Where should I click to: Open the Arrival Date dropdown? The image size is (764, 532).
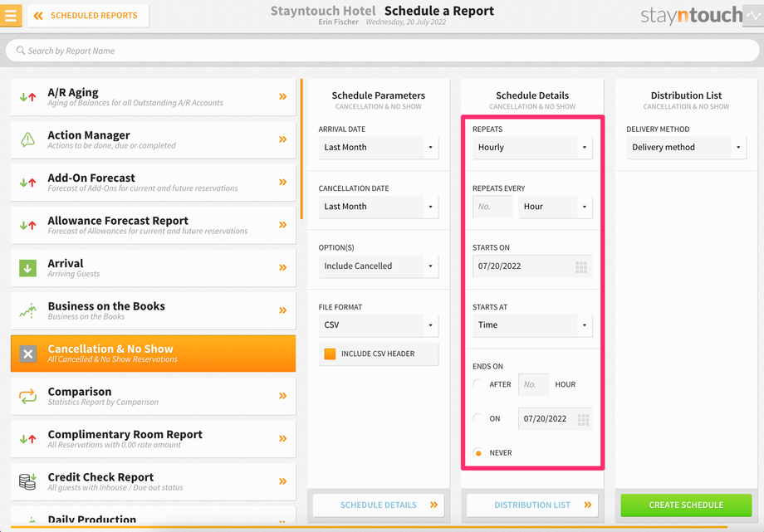tap(379, 148)
